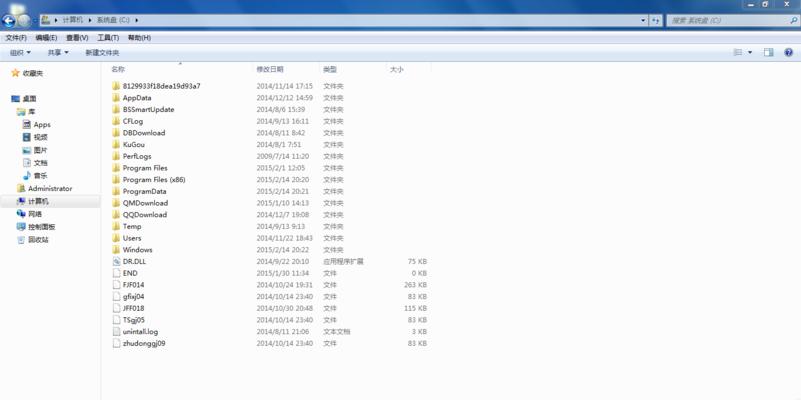Image resolution: width=801 pixels, height=400 pixels.
Task: Select the 网络 icon in the navigation pane
Action: (21, 214)
